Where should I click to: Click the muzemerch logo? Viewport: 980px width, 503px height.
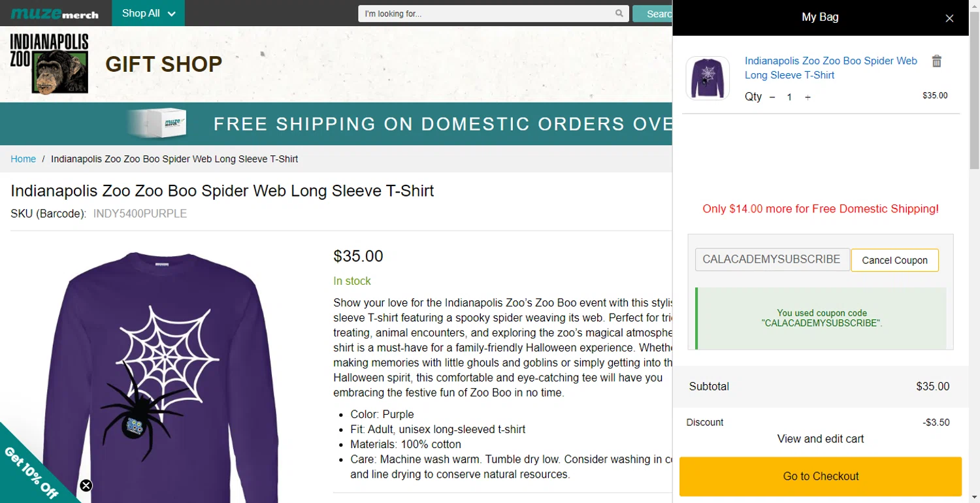(x=55, y=14)
